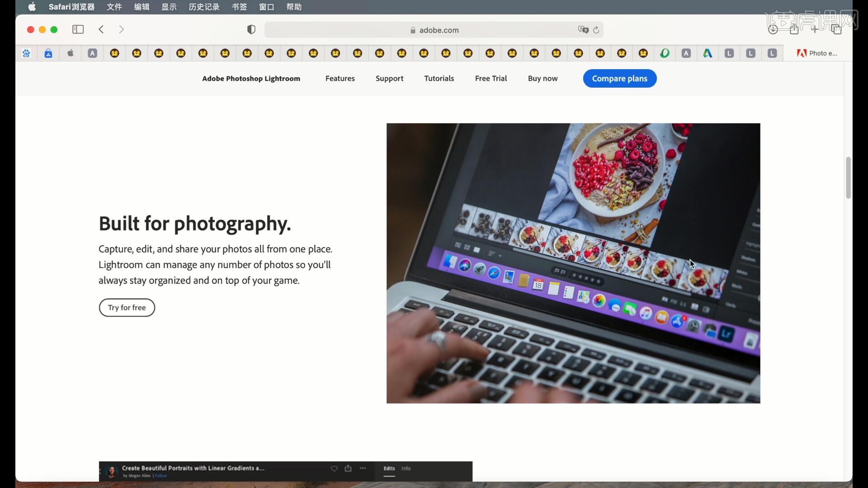This screenshot has height=488, width=868.
Task: Open the privacy report shield icon
Action: (251, 30)
